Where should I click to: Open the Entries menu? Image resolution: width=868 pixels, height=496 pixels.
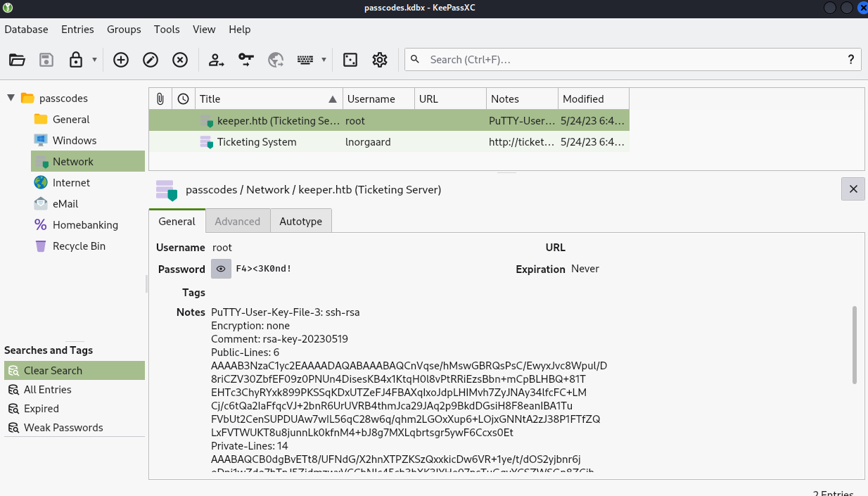[x=77, y=30]
